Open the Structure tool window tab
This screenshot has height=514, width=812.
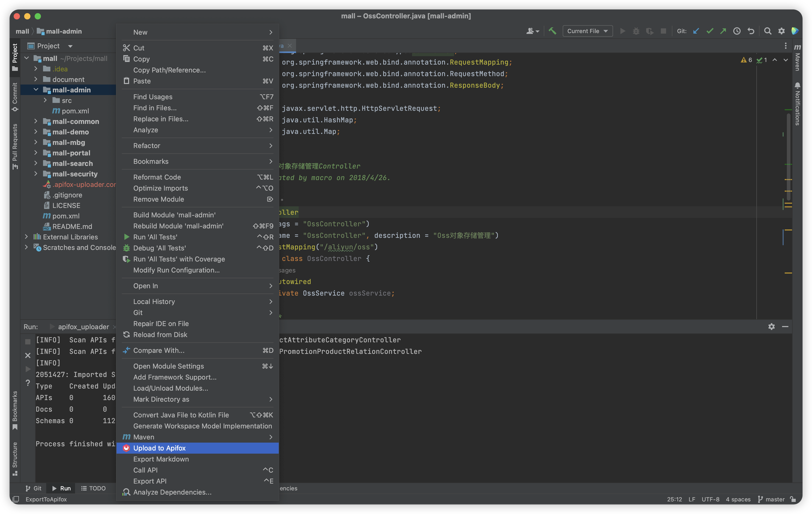pos(15,459)
